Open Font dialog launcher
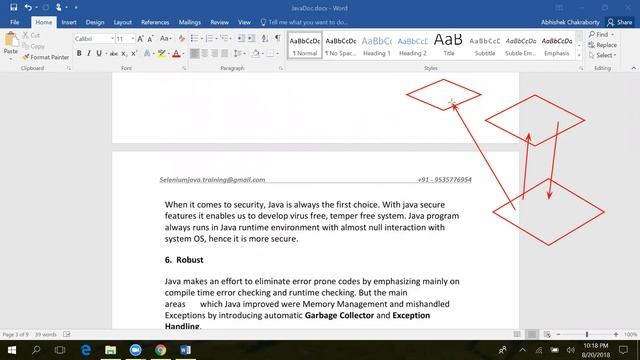The width and height of the screenshot is (640, 360). (184, 68)
